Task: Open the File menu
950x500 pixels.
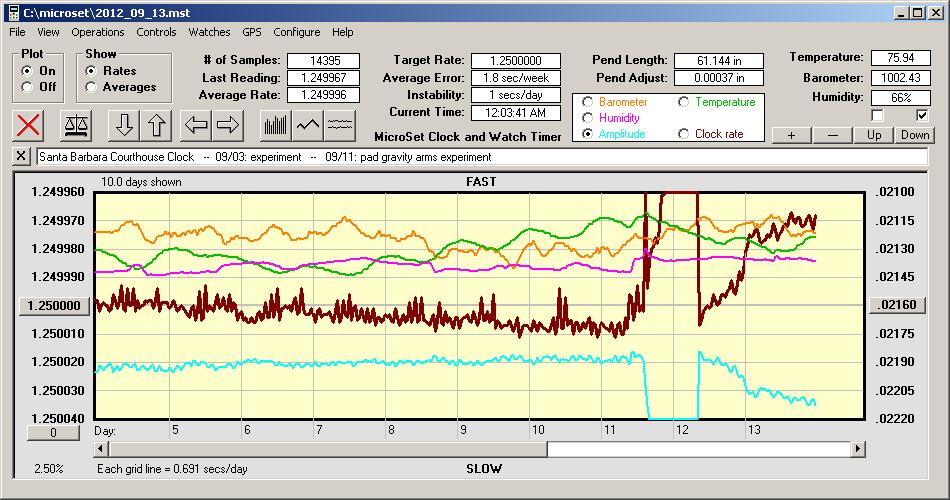Action: 17,32
